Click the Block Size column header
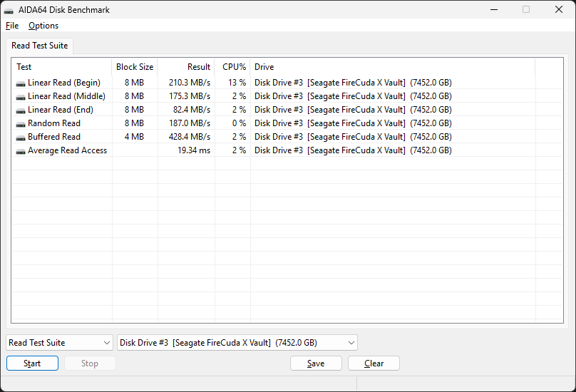 [x=135, y=67]
